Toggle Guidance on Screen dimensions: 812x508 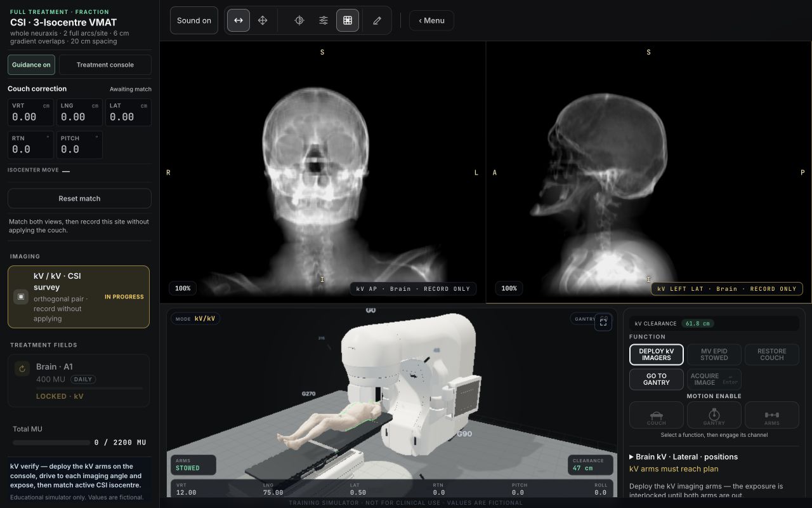pyautogui.click(x=32, y=65)
